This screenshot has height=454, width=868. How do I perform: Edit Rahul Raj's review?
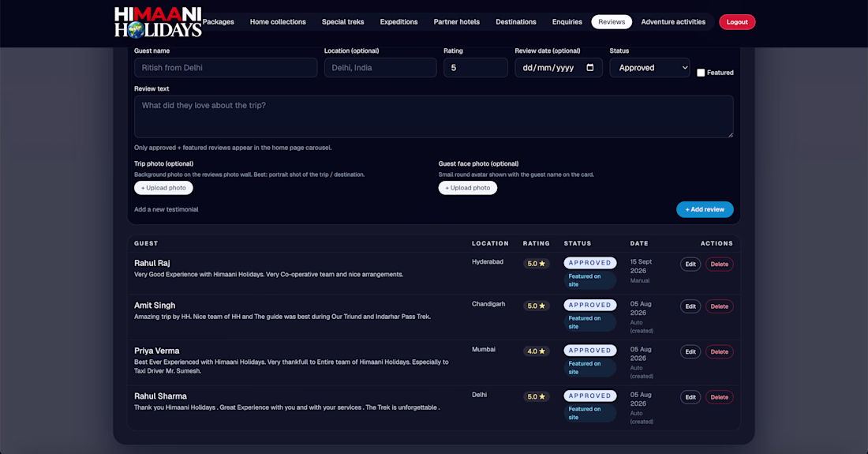click(x=690, y=264)
